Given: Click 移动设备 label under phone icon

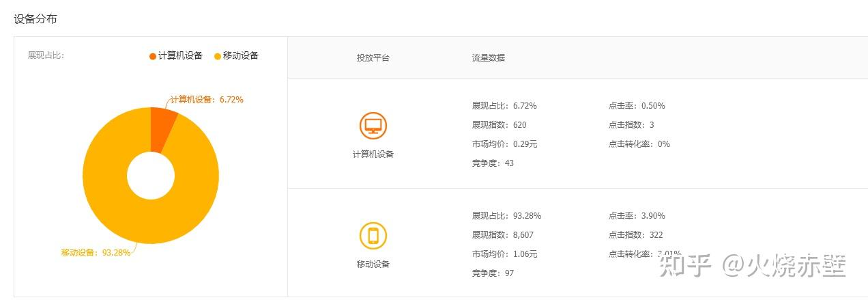Looking at the screenshot, I should (373, 264).
